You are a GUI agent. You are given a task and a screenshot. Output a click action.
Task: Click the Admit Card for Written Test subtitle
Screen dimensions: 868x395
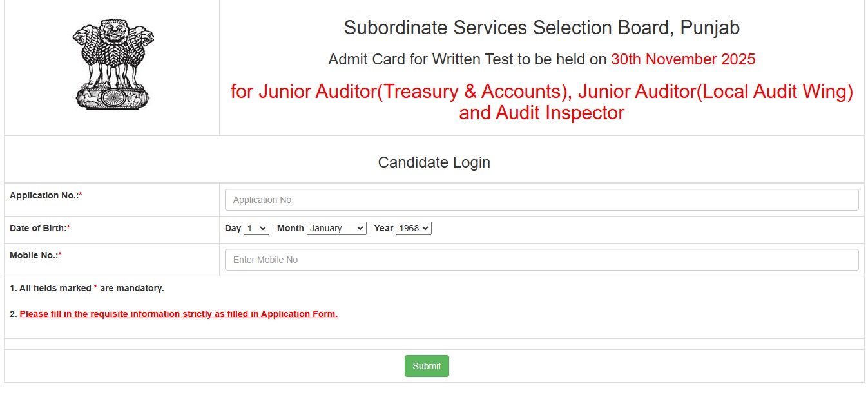click(x=468, y=59)
